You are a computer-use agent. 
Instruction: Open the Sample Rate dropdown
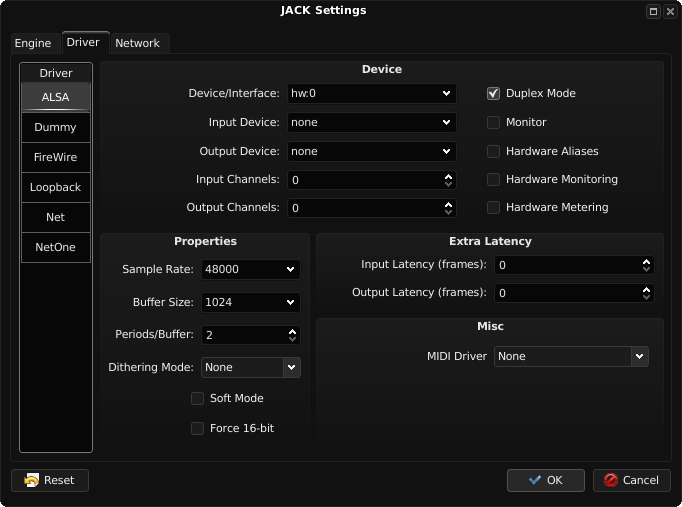coord(251,269)
